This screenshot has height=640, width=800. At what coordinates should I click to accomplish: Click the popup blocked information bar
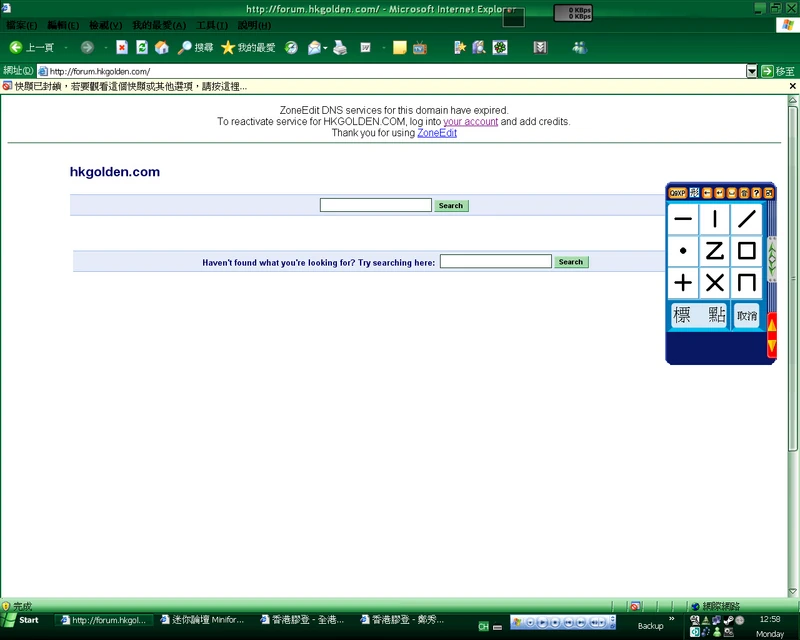[x=393, y=86]
